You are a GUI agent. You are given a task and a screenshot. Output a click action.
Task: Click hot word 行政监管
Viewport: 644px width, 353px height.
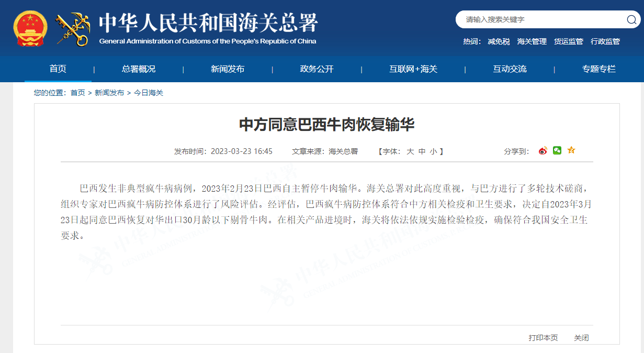[605, 41]
